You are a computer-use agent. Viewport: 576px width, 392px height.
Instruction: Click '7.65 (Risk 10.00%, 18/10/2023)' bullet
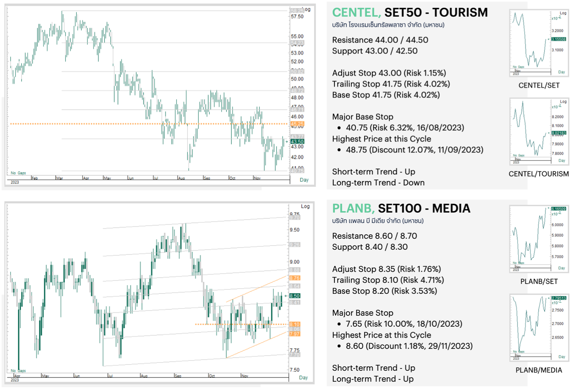pos(404,324)
